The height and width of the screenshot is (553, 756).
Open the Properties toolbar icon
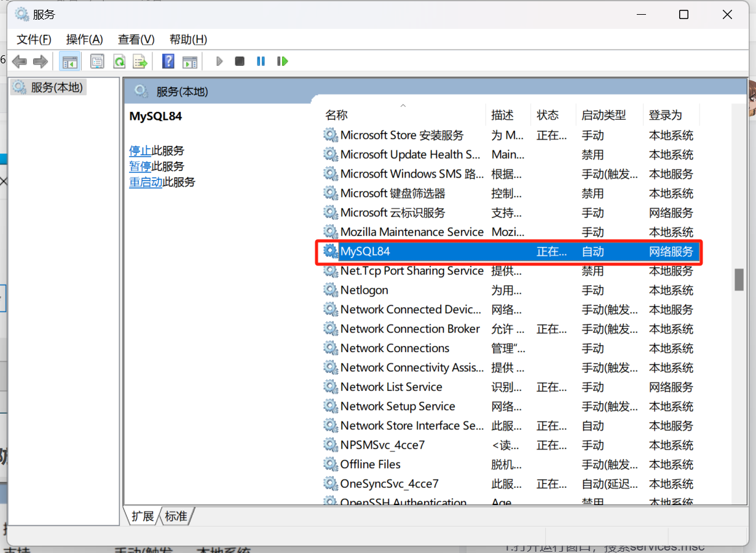pos(97,61)
